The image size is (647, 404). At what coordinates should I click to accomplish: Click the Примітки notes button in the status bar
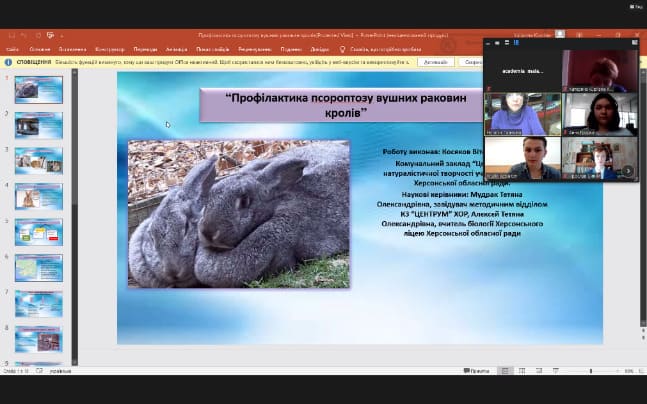tap(478, 371)
